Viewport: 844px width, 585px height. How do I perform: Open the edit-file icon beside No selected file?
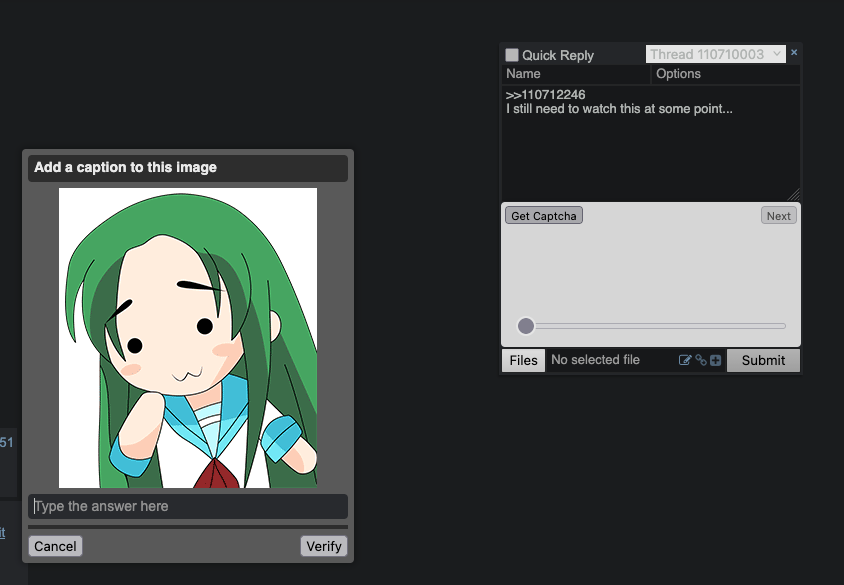click(685, 360)
